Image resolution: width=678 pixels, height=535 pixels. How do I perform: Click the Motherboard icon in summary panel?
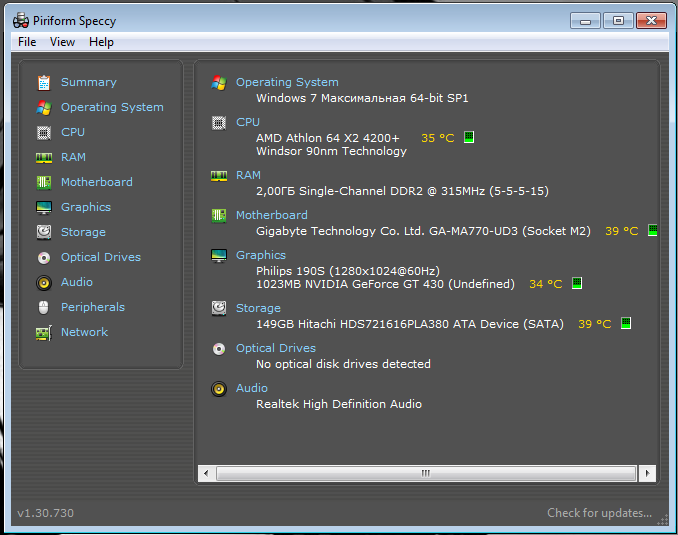pyautogui.click(x=219, y=215)
